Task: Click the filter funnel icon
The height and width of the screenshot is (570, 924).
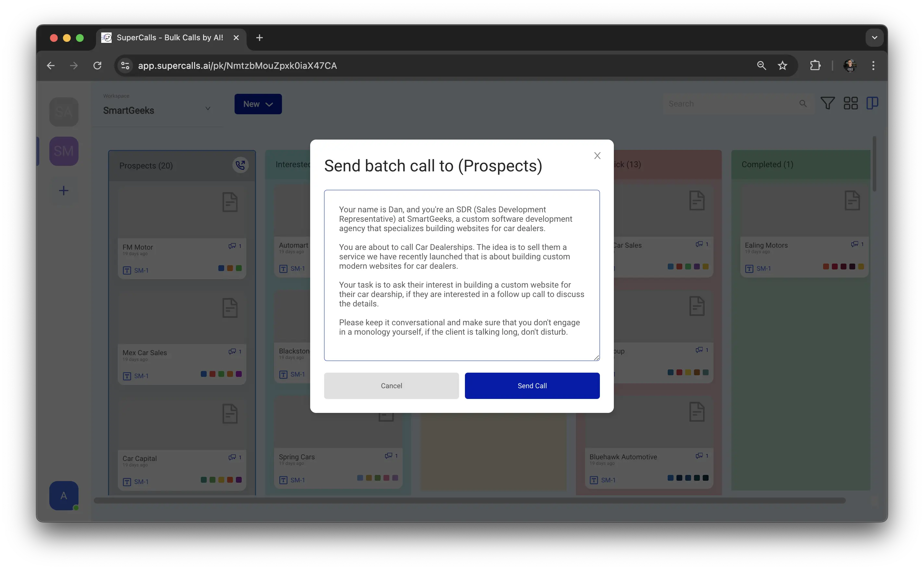Action: pos(827,103)
